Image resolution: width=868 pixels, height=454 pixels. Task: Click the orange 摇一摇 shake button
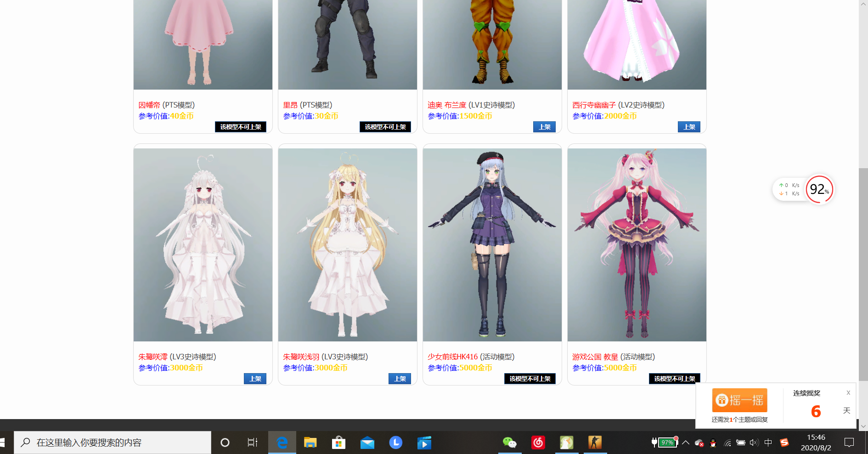tap(739, 400)
